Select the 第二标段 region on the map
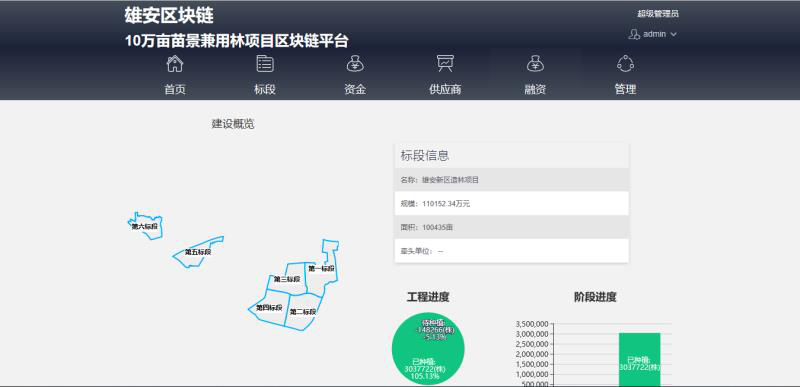The width and height of the screenshot is (800, 387). click(303, 312)
